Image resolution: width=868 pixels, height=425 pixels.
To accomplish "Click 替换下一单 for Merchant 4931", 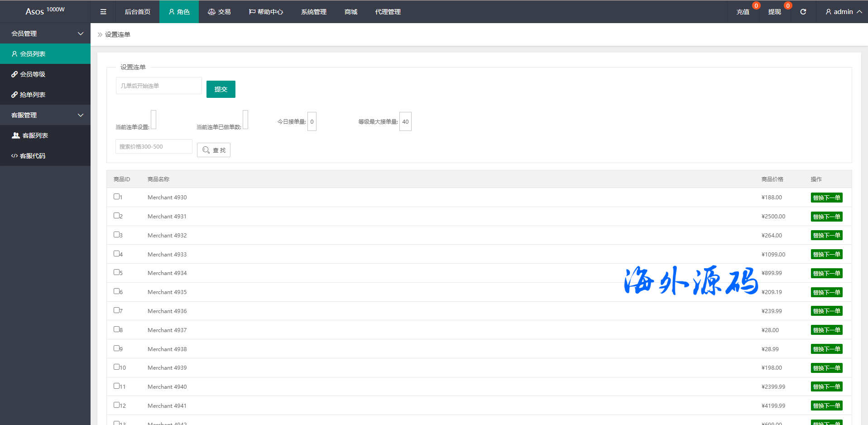I will pyautogui.click(x=826, y=217).
